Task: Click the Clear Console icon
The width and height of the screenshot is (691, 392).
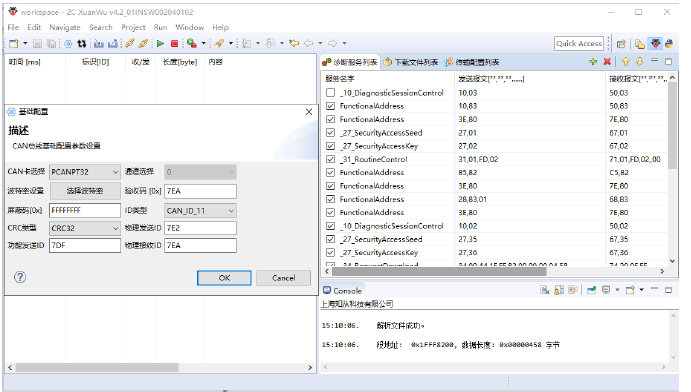Action: (545, 290)
